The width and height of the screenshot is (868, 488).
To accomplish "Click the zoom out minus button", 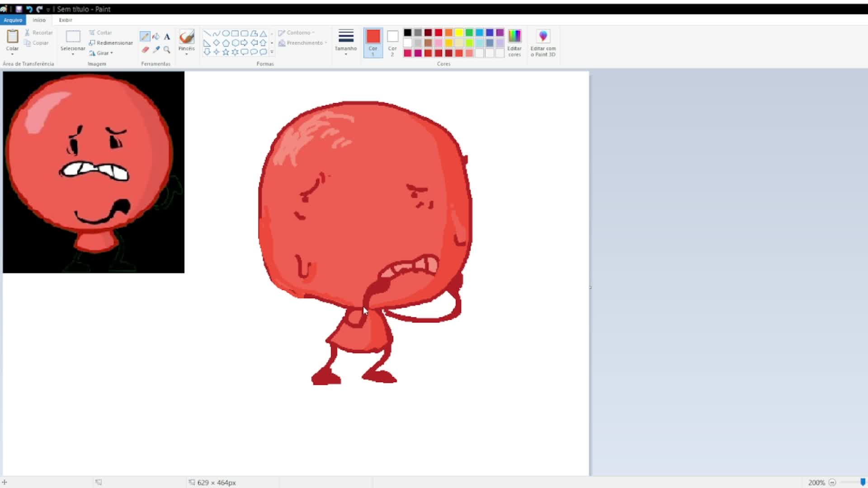I will pyautogui.click(x=832, y=483).
